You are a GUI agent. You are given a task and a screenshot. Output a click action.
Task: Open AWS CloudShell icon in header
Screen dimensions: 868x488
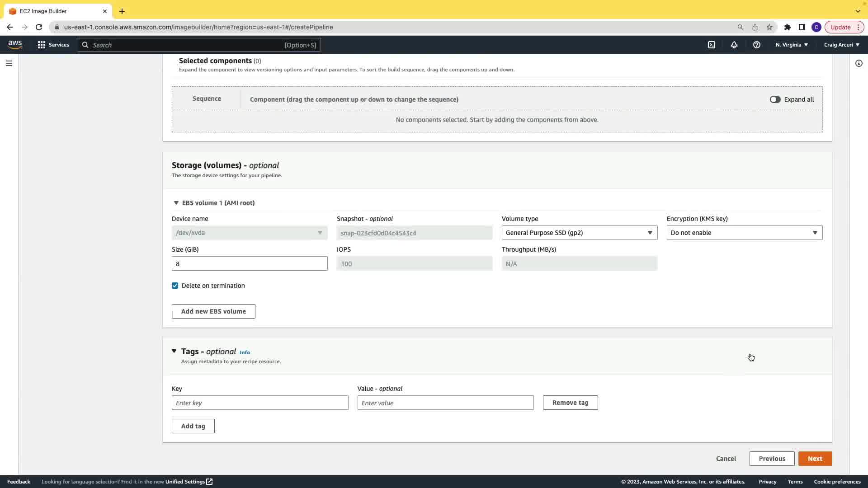(x=712, y=45)
